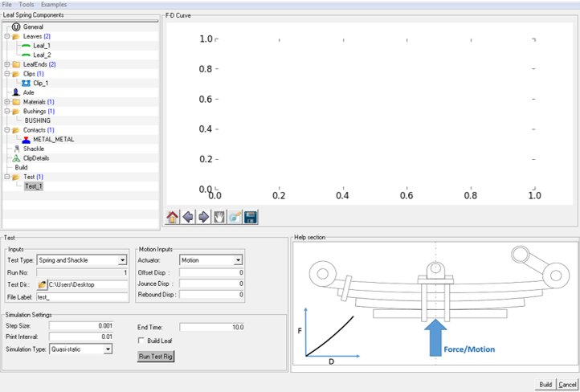Open the Simulation Type dropdown
The image size is (580, 392).
(x=108, y=349)
